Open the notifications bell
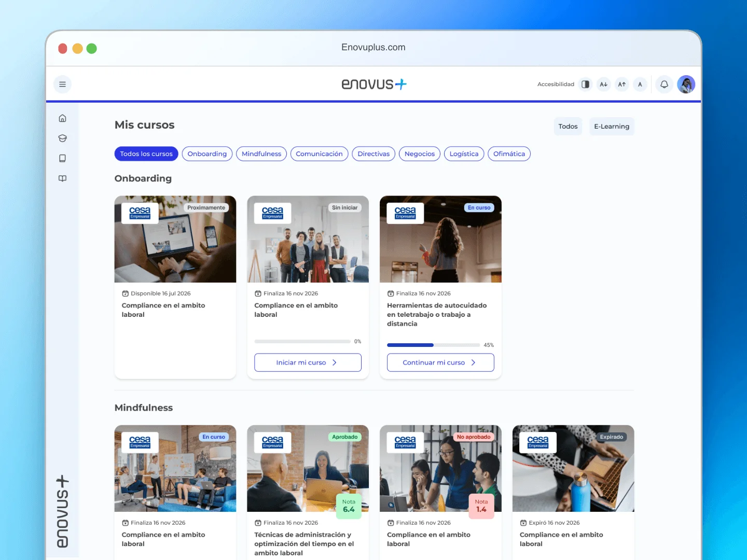The width and height of the screenshot is (747, 560). coord(664,85)
